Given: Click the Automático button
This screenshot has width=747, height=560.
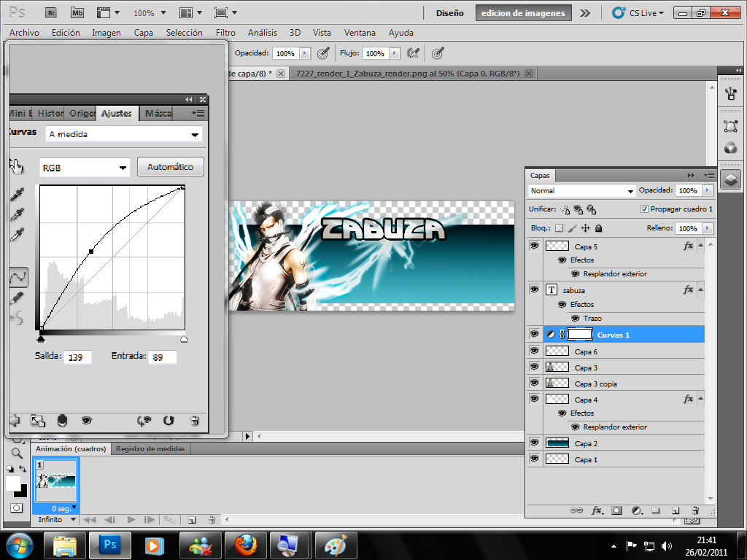Looking at the screenshot, I should pos(171,167).
